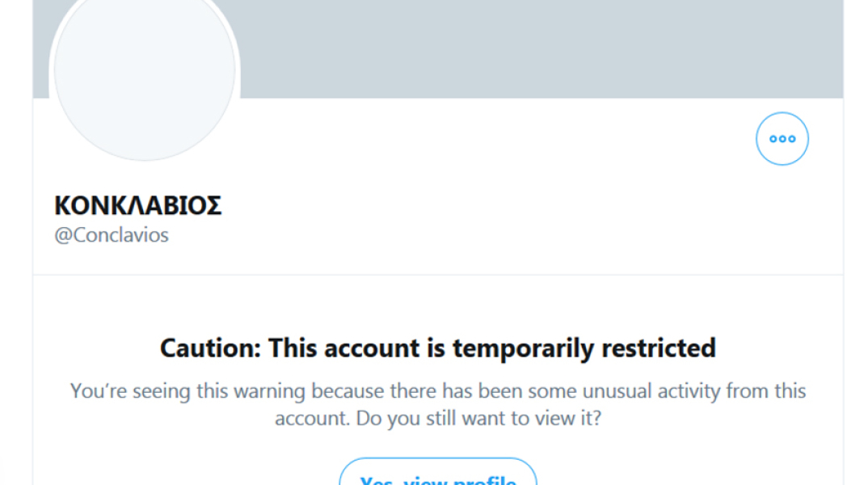The height and width of the screenshot is (485, 868).
Task: Expand profile actions via the ellipsis button
Action: tap(782, 139)
